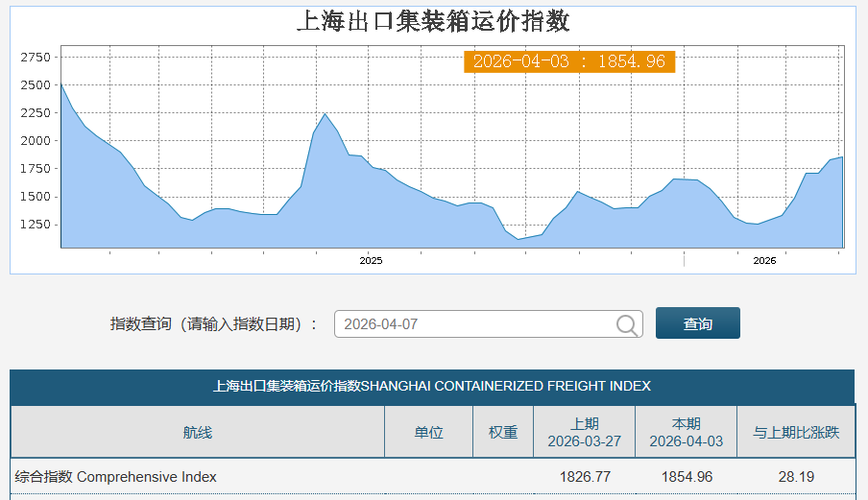Select the 2026 label on chart x-axis
868x500 pixels.
764,260
